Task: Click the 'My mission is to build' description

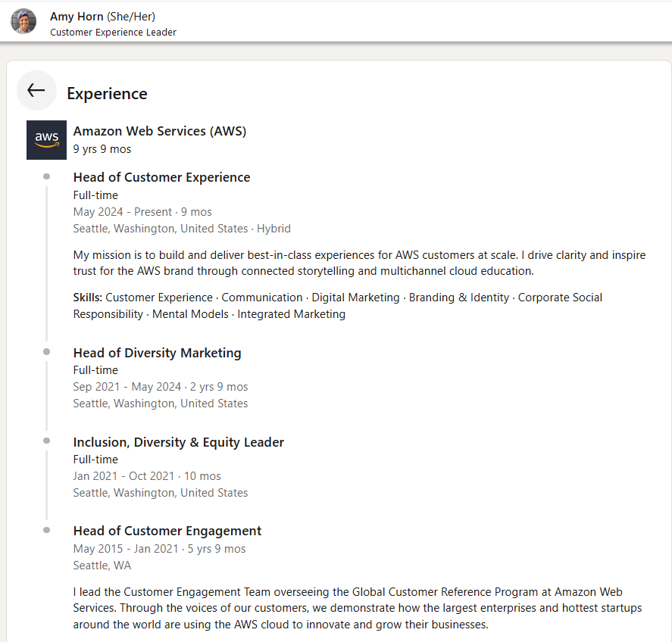Action: (x=359, y=263)
